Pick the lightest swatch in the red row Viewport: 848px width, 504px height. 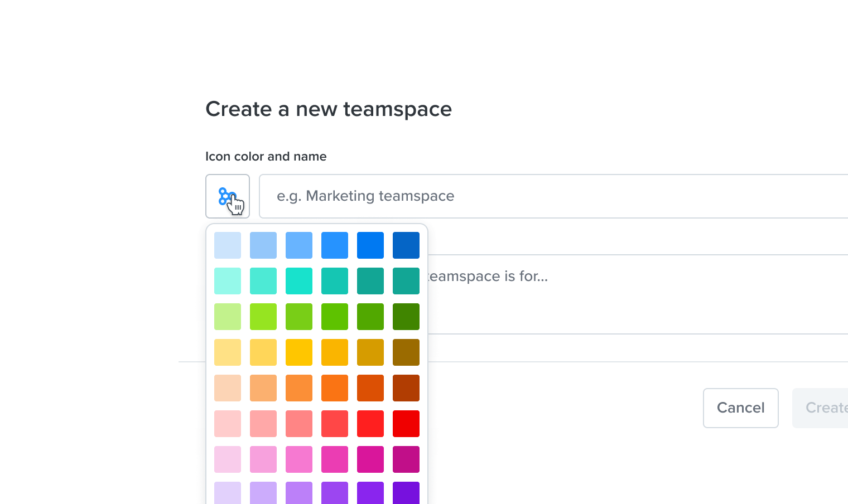228,424
